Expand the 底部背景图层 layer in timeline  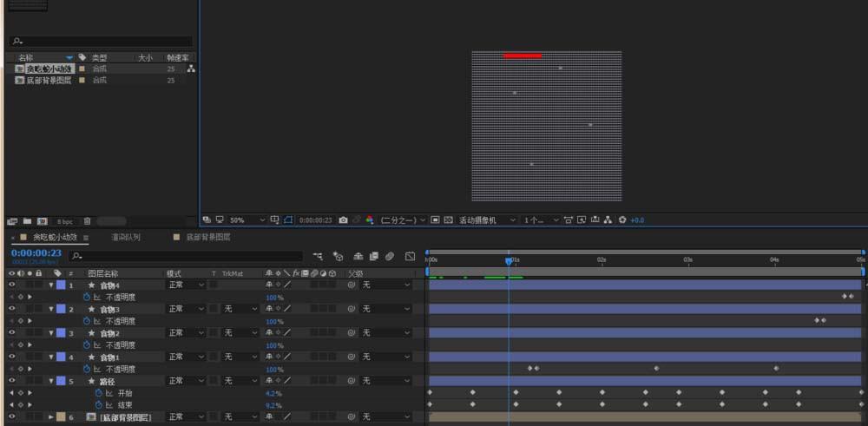(x=50, y=417)
